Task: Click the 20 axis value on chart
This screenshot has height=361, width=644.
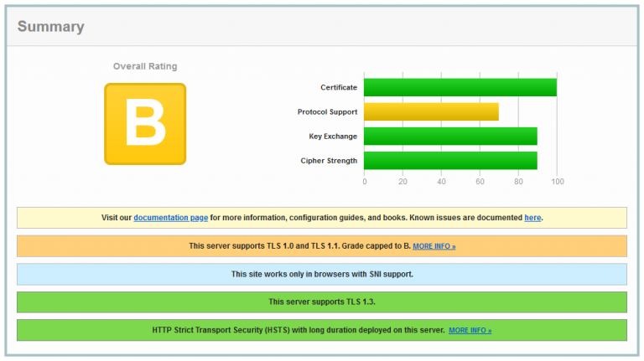Action: [x=402, y=181]
